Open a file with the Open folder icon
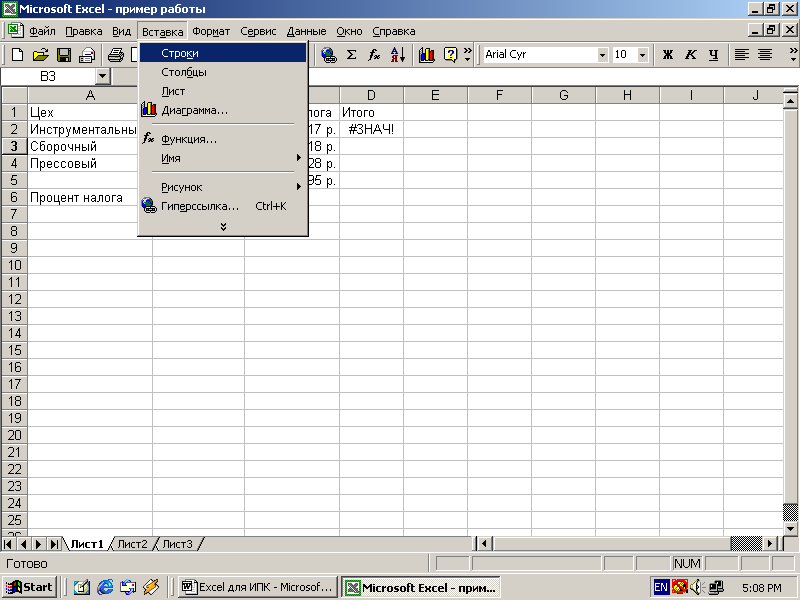Screen dimensions: 800x600 [x=41, y=55]
